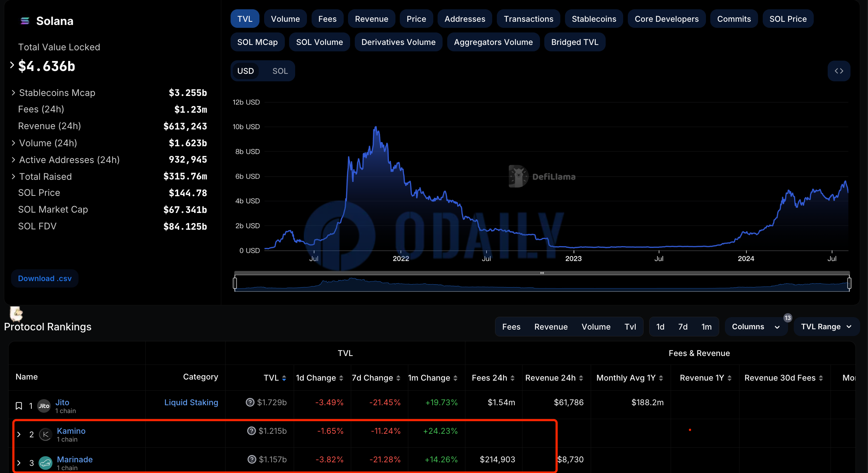Click the Jito protocol logo
This screenshot has height=473, width=868.
(44, 406)
